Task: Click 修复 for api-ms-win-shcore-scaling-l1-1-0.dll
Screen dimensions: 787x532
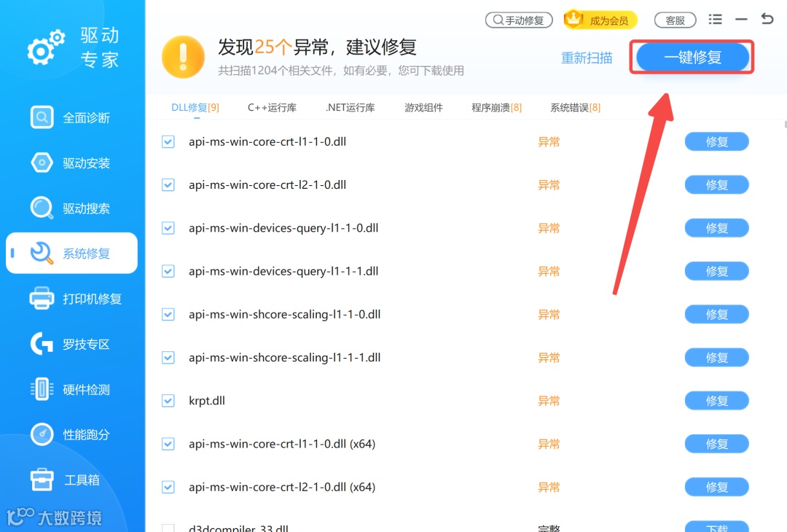Action: 717,314
